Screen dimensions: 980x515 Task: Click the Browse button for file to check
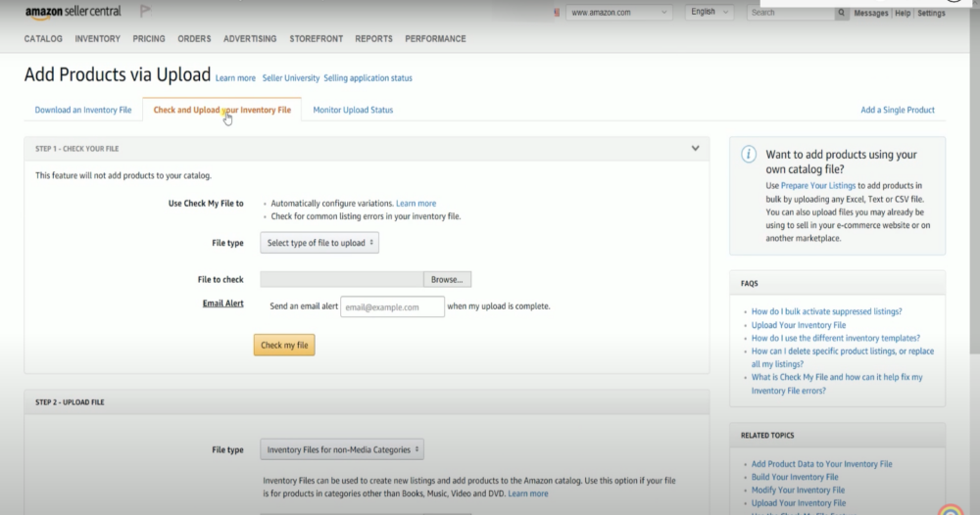click(x=447, y=280)
